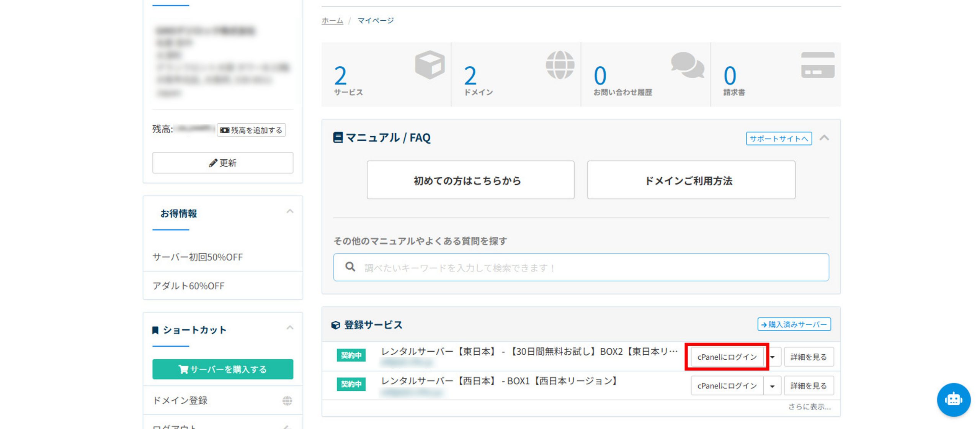Click the 初めての方はこちらから button
Screen dimensions: 980x429
470,180
